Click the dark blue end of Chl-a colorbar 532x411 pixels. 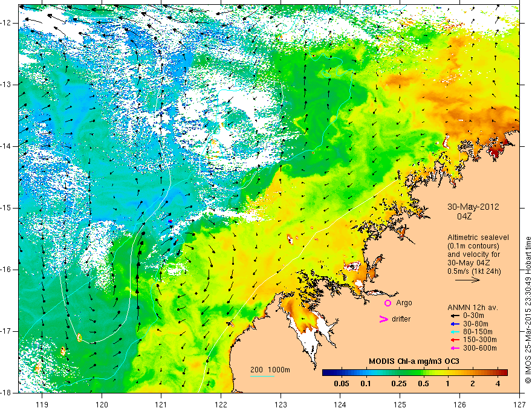click(x=325, y=373)
